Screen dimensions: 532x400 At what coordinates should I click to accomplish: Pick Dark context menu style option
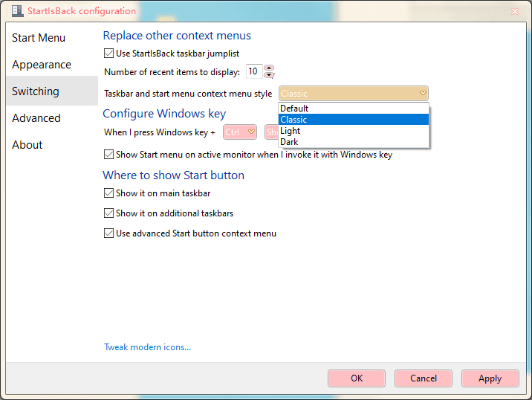tap(354, 142)
